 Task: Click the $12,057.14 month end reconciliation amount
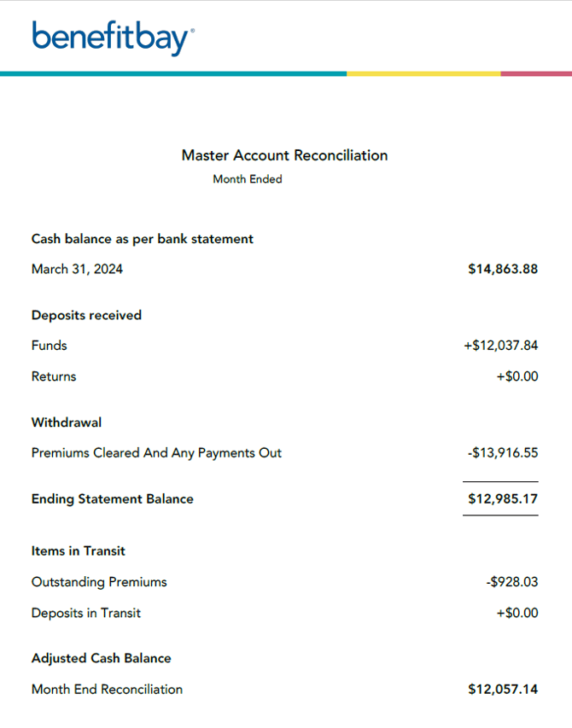(x=503, y=689)
